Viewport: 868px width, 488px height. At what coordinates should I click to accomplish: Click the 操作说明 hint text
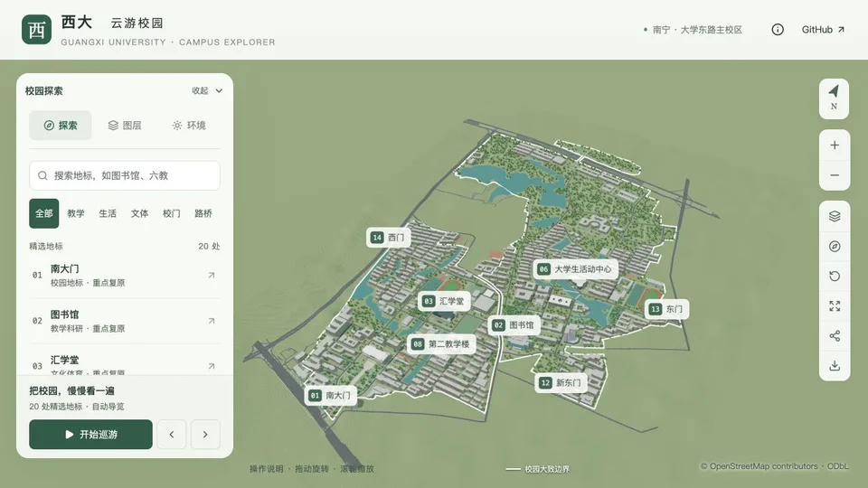(266, 469)
